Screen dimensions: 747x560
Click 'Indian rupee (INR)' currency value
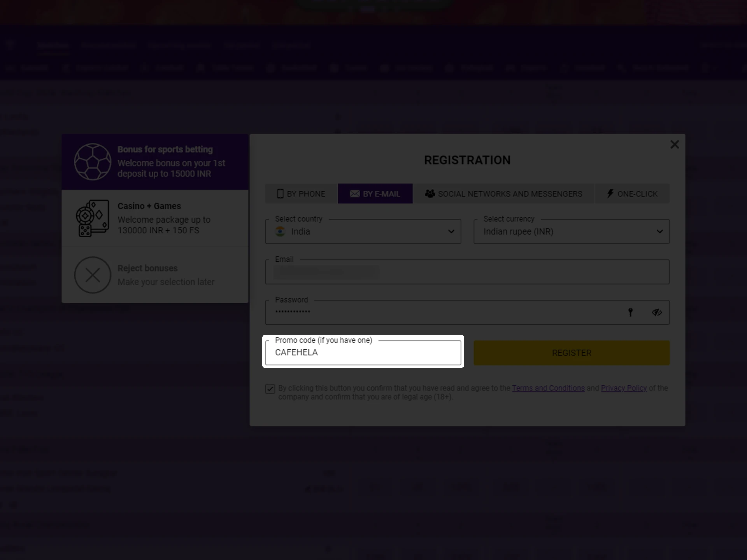pos(518,231)
